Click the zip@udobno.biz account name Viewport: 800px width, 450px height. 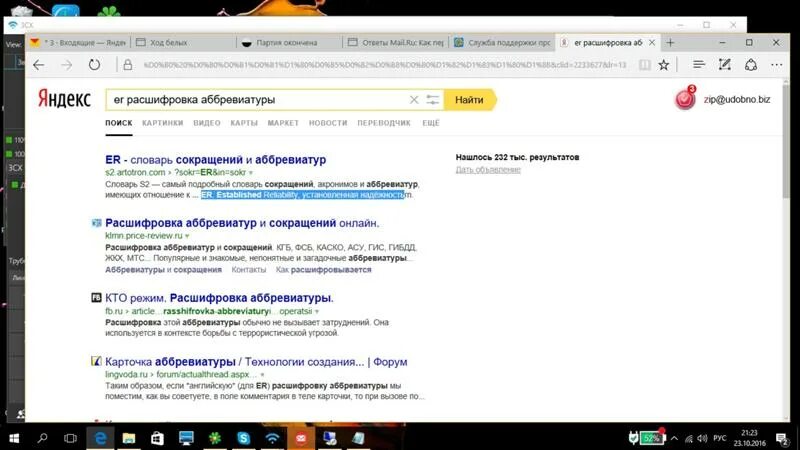click(x=737, y=99)
